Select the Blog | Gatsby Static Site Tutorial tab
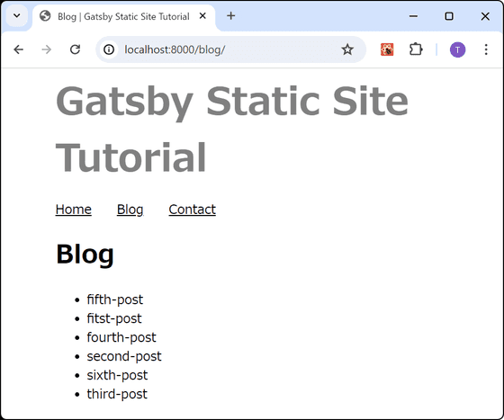 click(124, 17)
